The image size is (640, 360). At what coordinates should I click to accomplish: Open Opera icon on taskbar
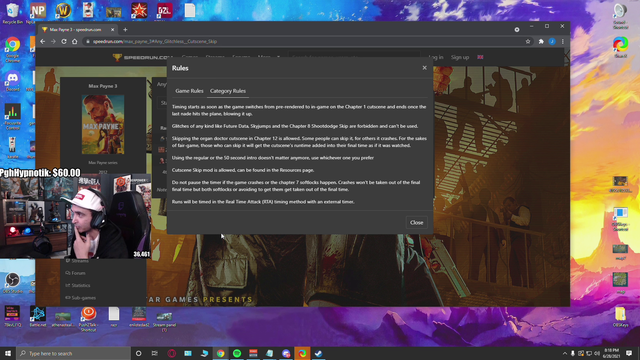click(x=171, y=353)
